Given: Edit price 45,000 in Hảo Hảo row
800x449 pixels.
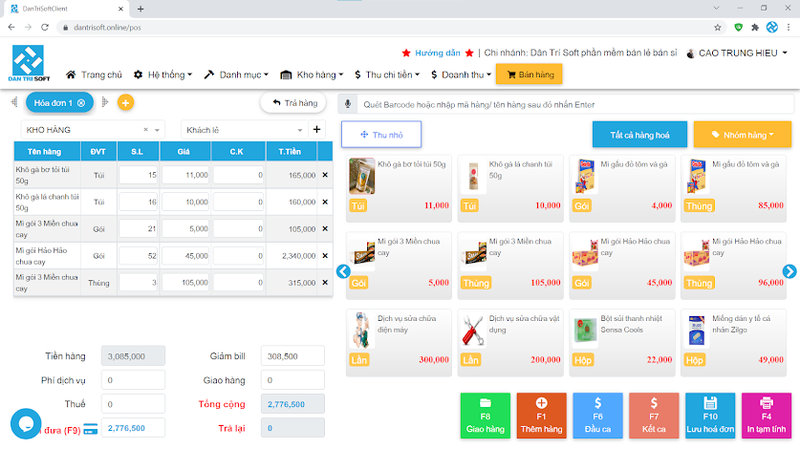Looking at the screenshot, I should [x=185, y=256].
